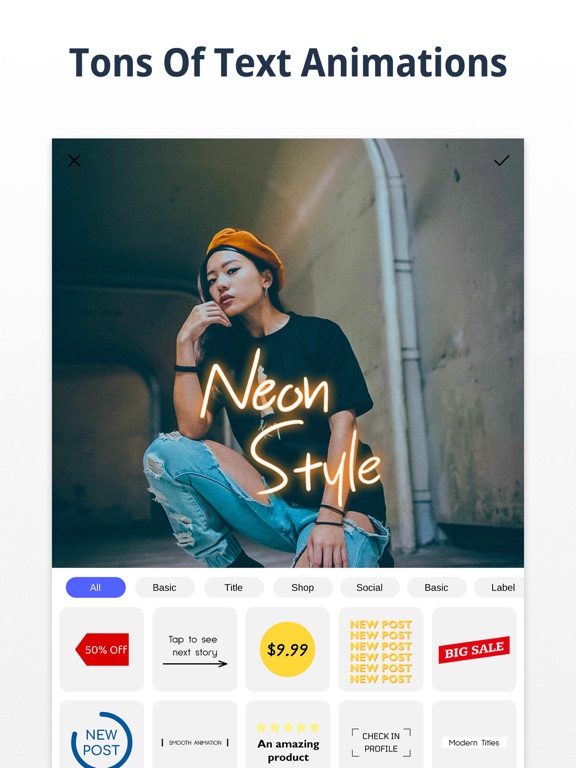Pick the repeating NEW POST text preset
Image resolution: width=576 pixels, height=768 pixels.
click(x=381, y=649)
